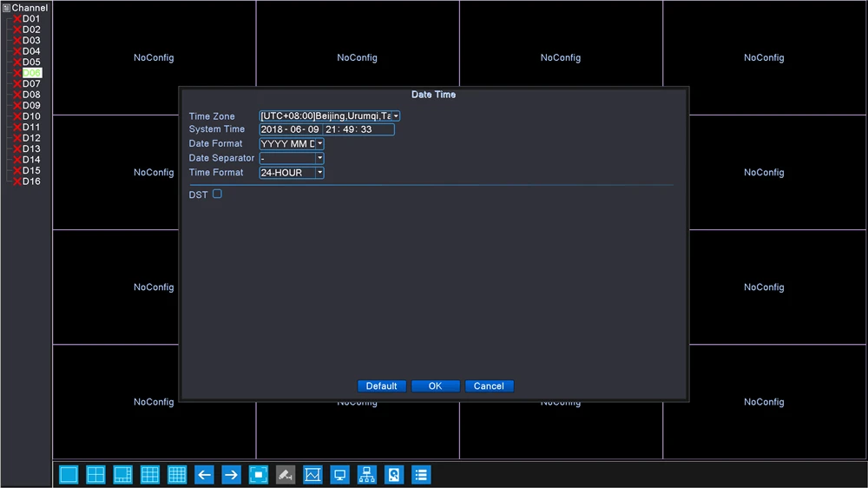The image size is (868, 488).
Task: Click the System Time date field
Action: pyautogui.click(x=290, y=129)
